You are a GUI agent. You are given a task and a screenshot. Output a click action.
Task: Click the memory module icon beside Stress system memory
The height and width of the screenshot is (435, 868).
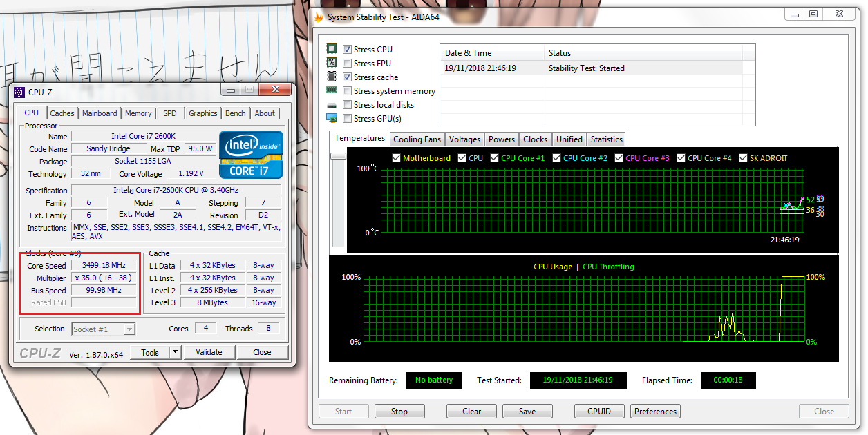[x=332, y=90]
